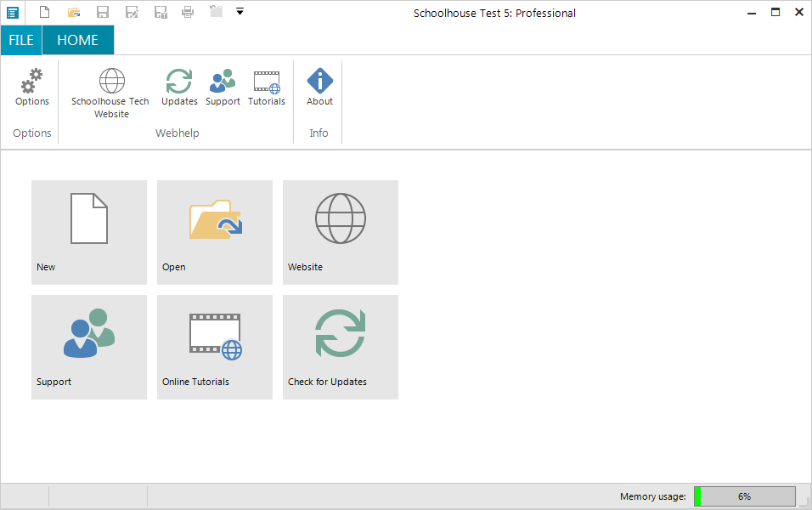
Task: Click the resize grip in status bar corner
Action: [x=804, y=501]
